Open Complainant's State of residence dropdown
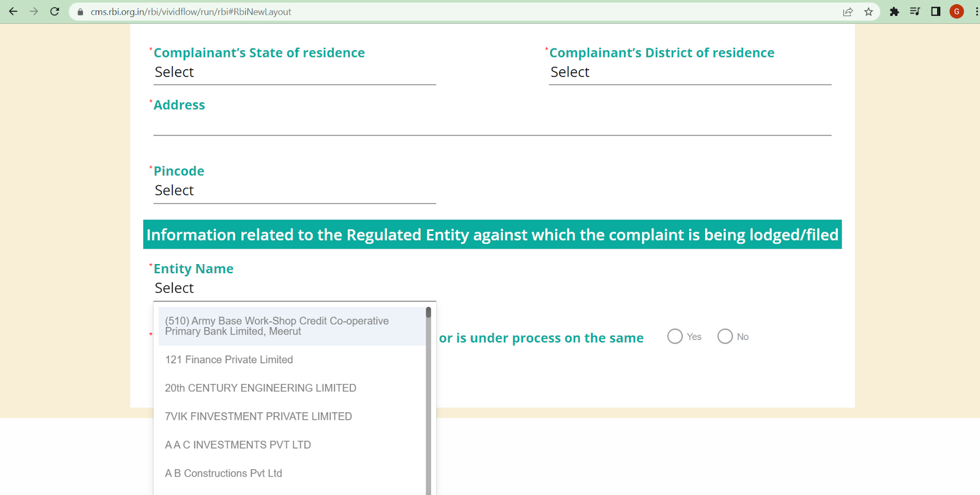 pos(294,72)
